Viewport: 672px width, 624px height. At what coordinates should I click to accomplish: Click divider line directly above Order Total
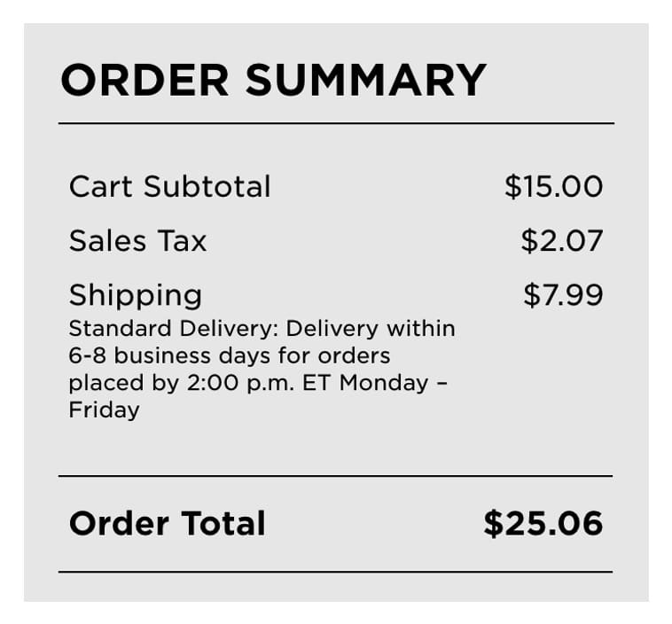335,476
